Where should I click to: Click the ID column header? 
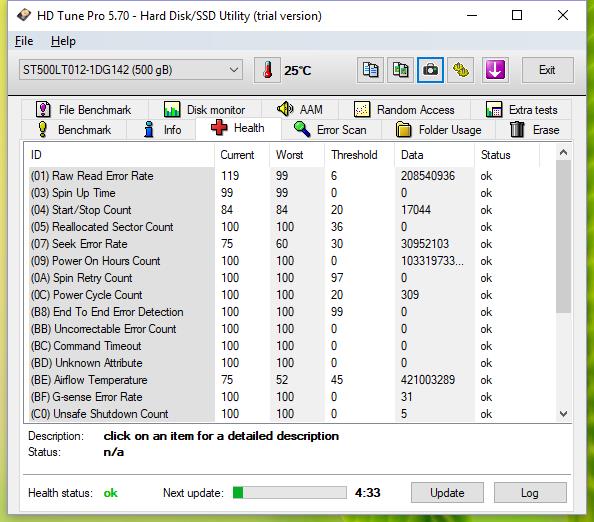tap(120, 155)
